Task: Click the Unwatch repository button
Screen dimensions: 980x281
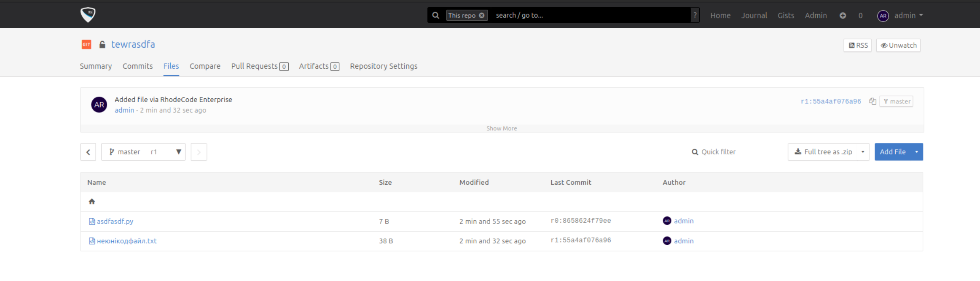Action: 898,45
